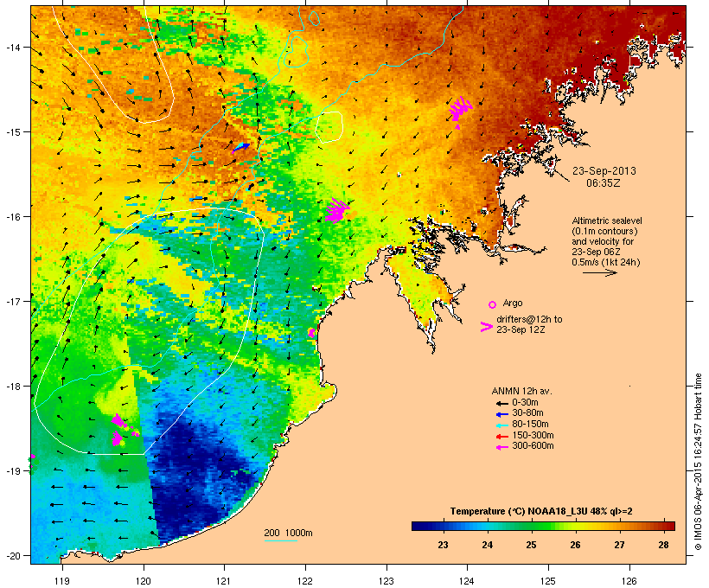Image resolution: width=709 pixels, height=588 pixels.
Task: Click the Altimetric sealevel description text
Action: click(607, 241)
